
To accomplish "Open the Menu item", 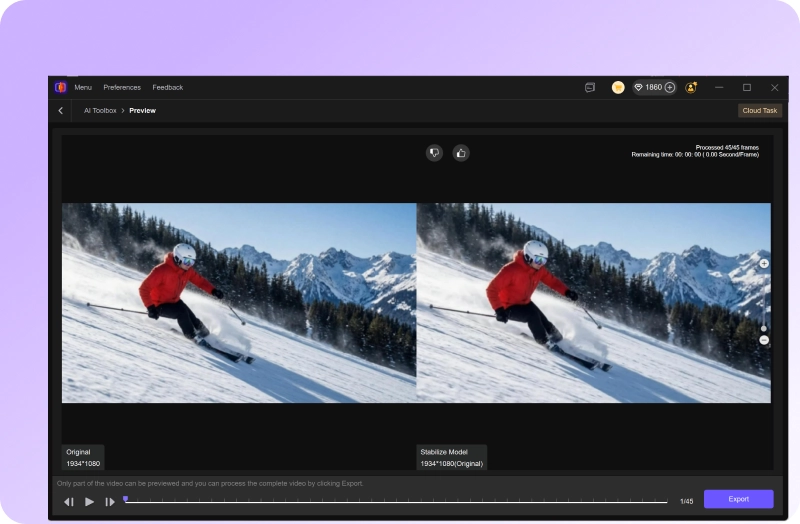I will [x=83, y=87].
